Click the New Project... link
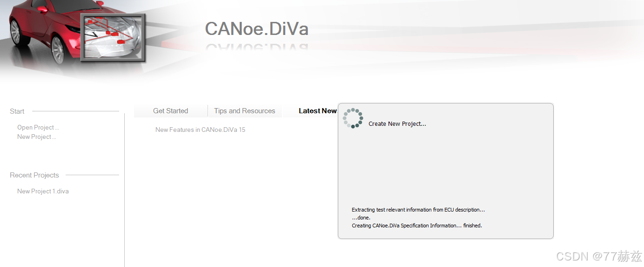This screenshot has width=644, height=267. coord(37,137)
